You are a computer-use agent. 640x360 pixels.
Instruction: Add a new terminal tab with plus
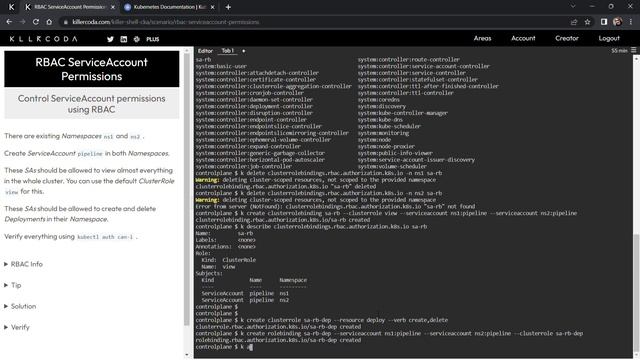(x=244, y=51)
